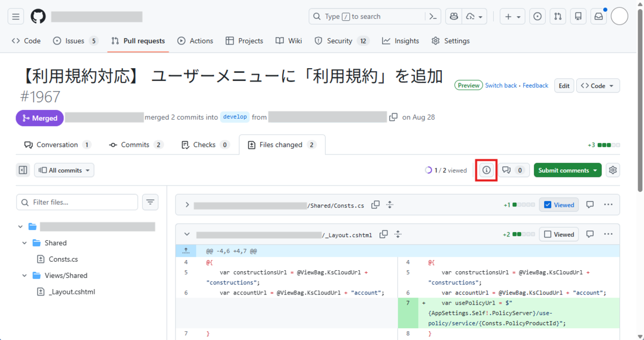Screen dimensions: 644x340
Task: Open the develop branch link
Action: click(x=235, y=117)
